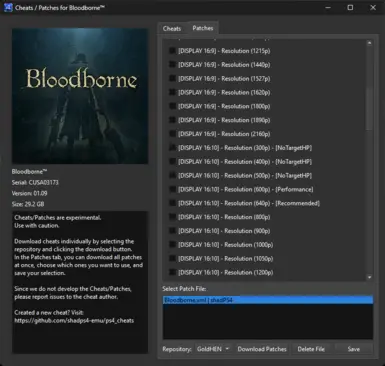Screen dimensions: 385x366
Task: Enable 16:9 Resolution 1215p patch checkbox
Action: click(x=172, y=51)
